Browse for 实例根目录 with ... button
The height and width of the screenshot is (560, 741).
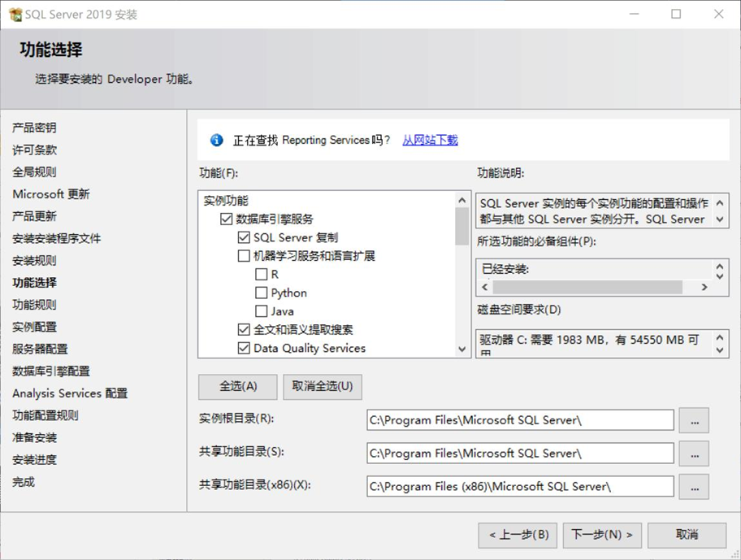694,420
